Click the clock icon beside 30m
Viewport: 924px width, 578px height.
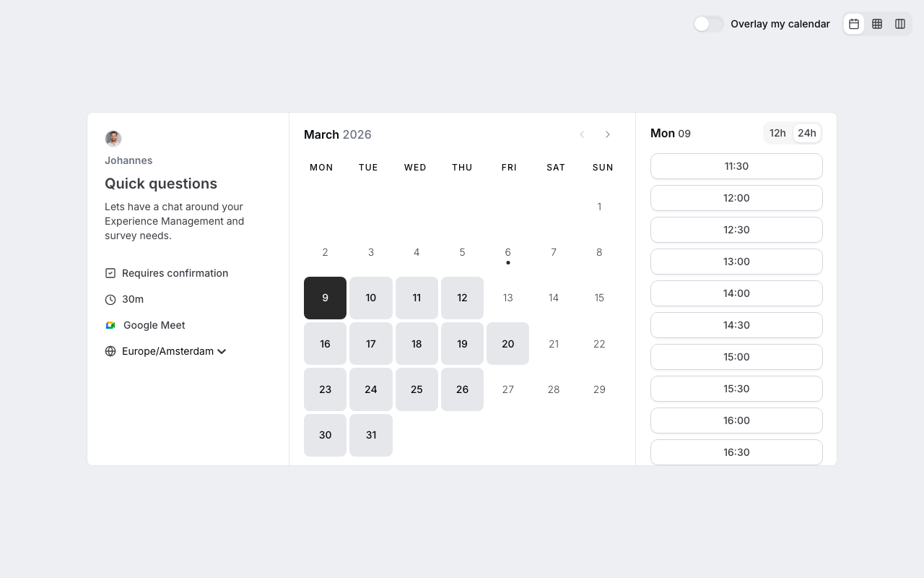(x=110, y=299)
